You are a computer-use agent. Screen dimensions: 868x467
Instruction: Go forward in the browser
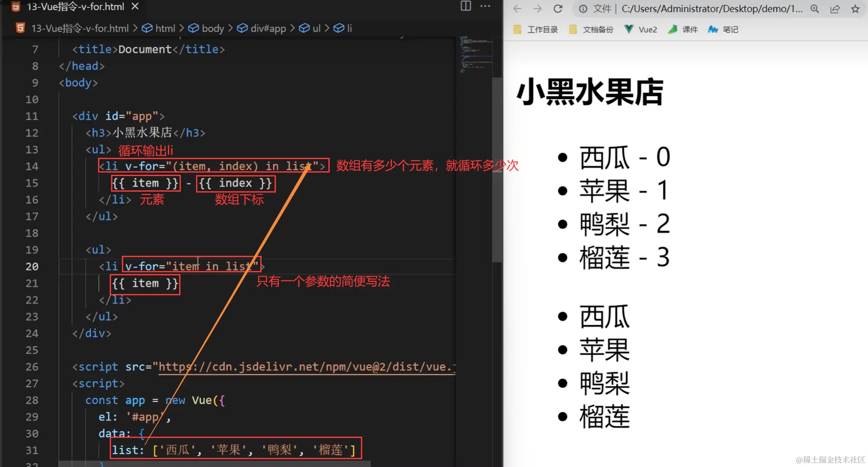537,9
